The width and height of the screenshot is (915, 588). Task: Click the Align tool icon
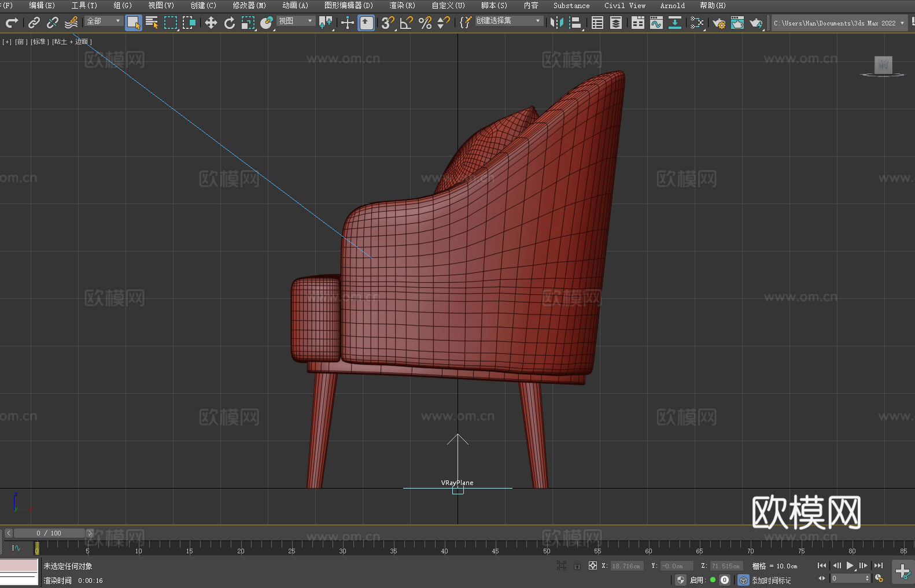575,23
